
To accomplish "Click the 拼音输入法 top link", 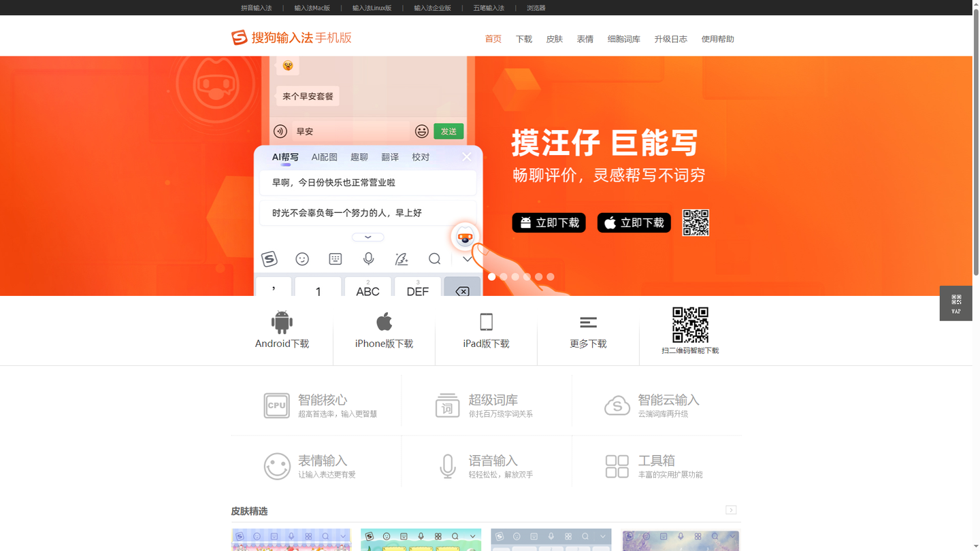I will 257,8.
